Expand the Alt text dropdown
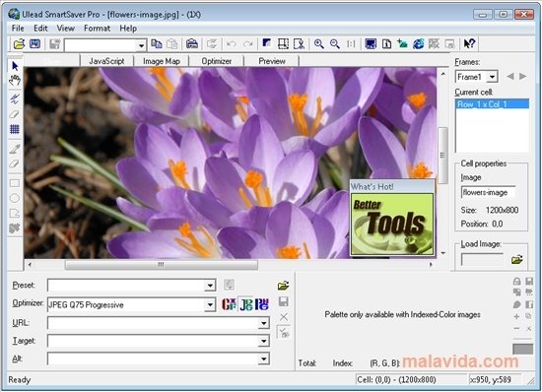 263,359
